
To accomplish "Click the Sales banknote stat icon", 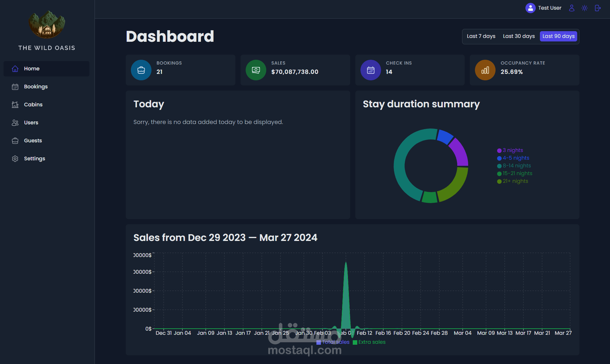I will tap(256, 70).
